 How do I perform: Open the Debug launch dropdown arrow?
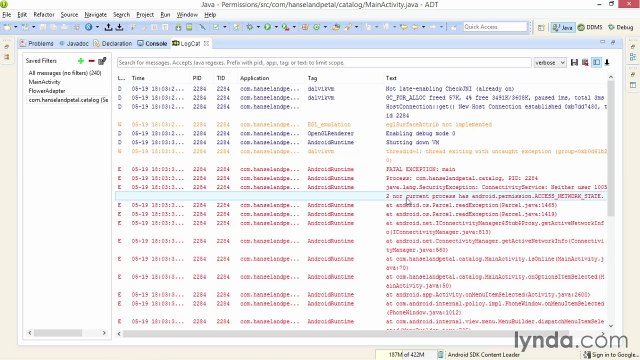[x=258, y=27]
